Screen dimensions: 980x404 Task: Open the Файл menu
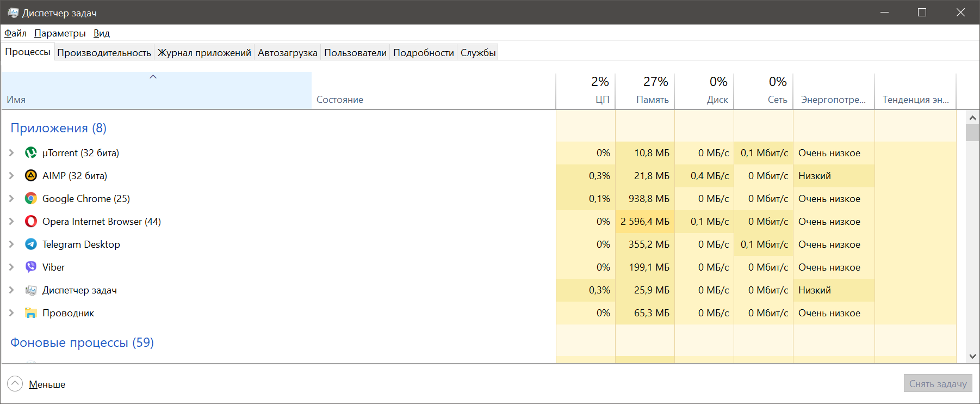point(15,33)
